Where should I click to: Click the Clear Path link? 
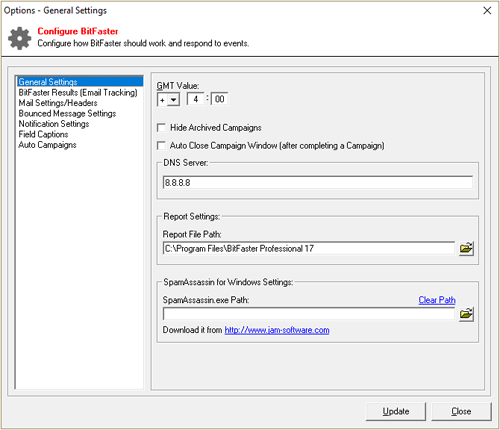[437, 300]
